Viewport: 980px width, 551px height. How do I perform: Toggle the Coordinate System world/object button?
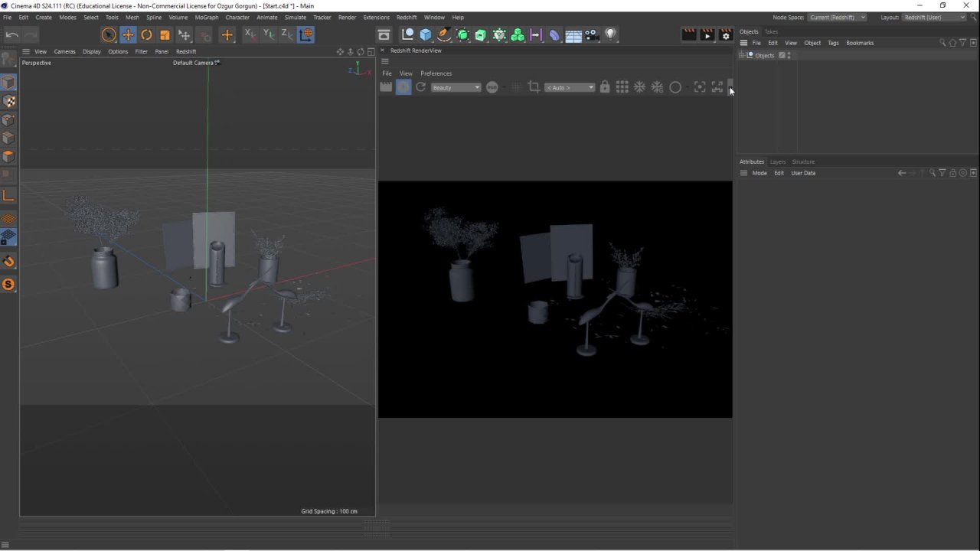305,34
